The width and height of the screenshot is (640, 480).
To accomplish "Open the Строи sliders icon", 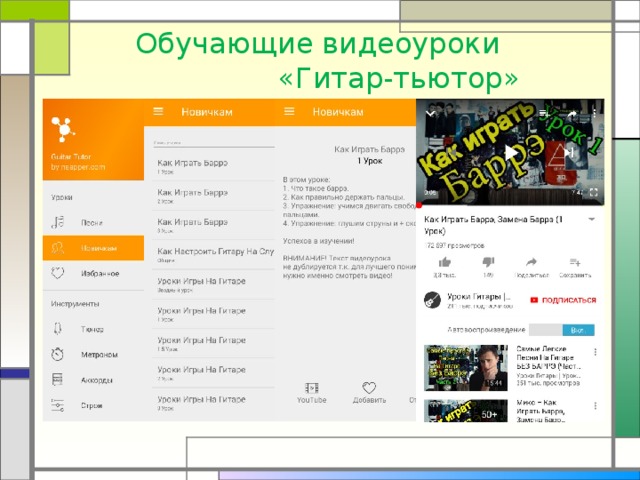I will [58, 405].
